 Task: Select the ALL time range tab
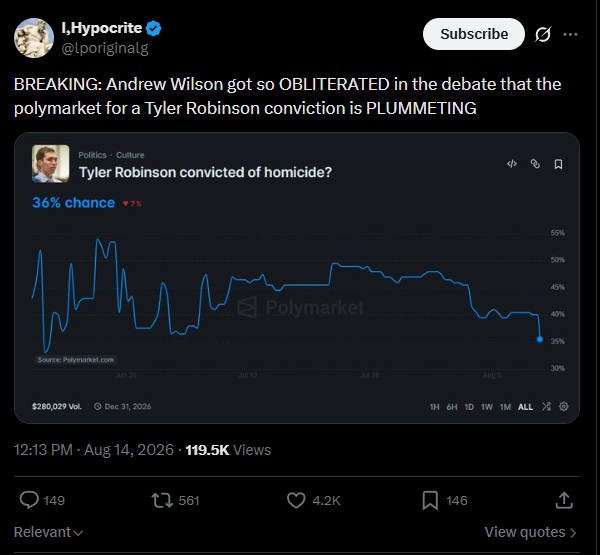[x=525, y=407]
